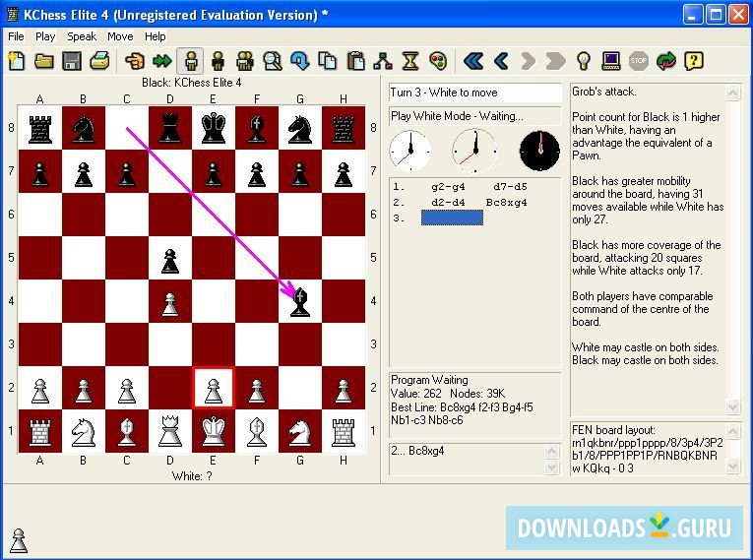This screenshot has width=753, height=560.
Task: Save game using the floppy disk icon
Action: pos(72,61)
